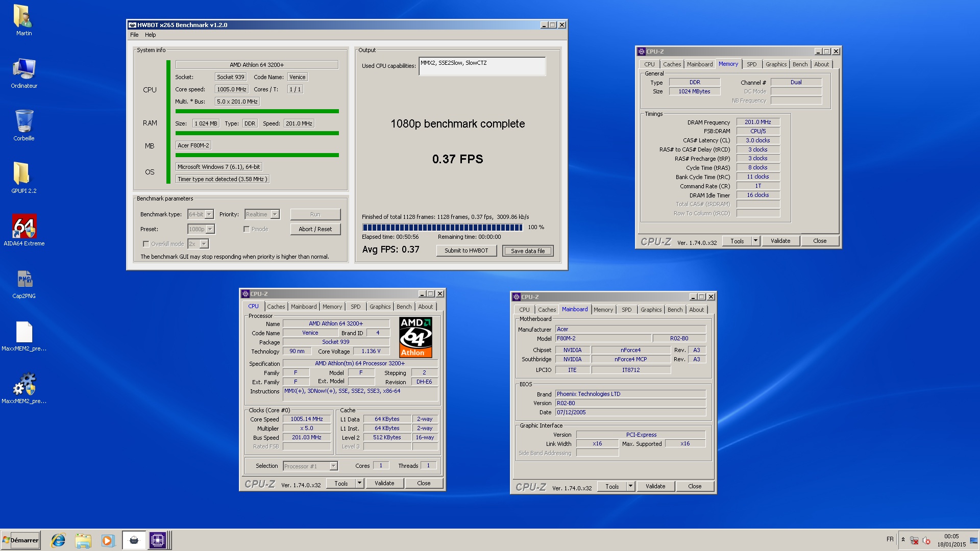980x551 pixels.
Task: Click the Phoenix Technologies LTD BIOS brand
Action: click(x=630, y=394)
